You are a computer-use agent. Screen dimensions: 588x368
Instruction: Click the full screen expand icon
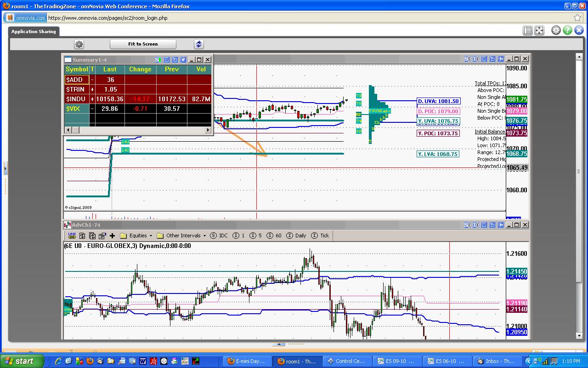539,30
